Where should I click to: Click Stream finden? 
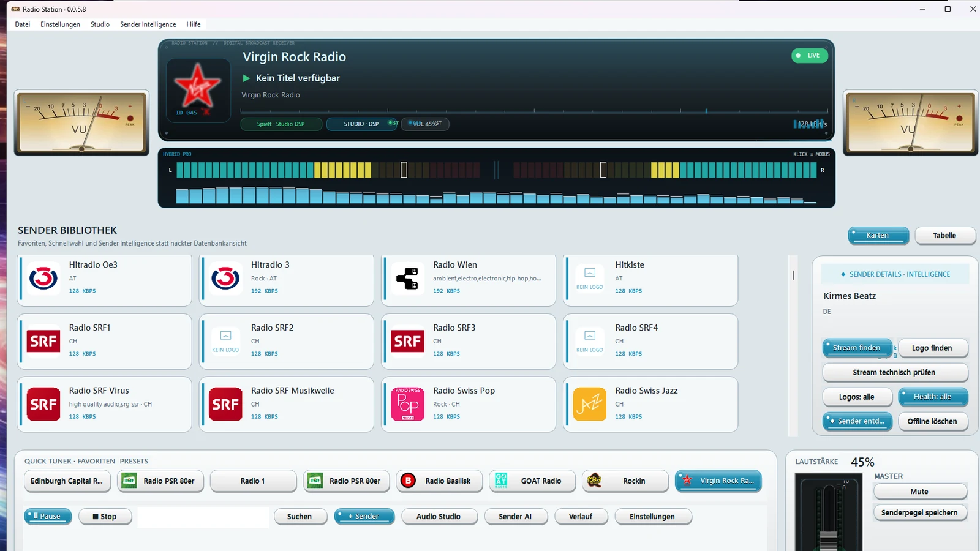pyautogui.click(x=857, y=348)
